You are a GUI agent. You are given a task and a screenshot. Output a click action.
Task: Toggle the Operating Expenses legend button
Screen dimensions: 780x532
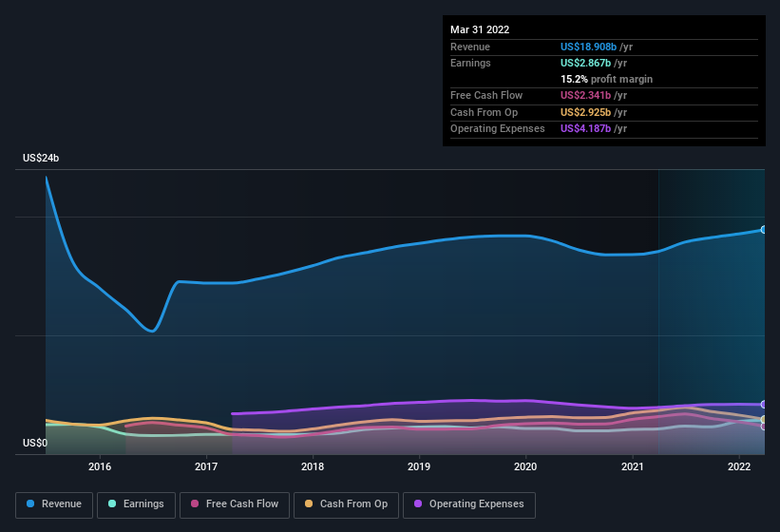pos(469,504)
